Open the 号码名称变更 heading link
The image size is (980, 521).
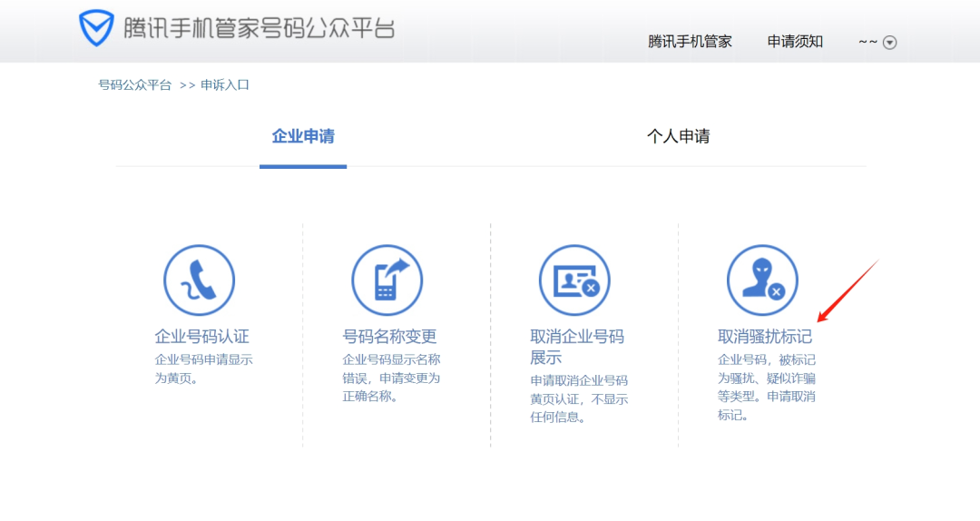pyautogui.click(x=389, y=337)
